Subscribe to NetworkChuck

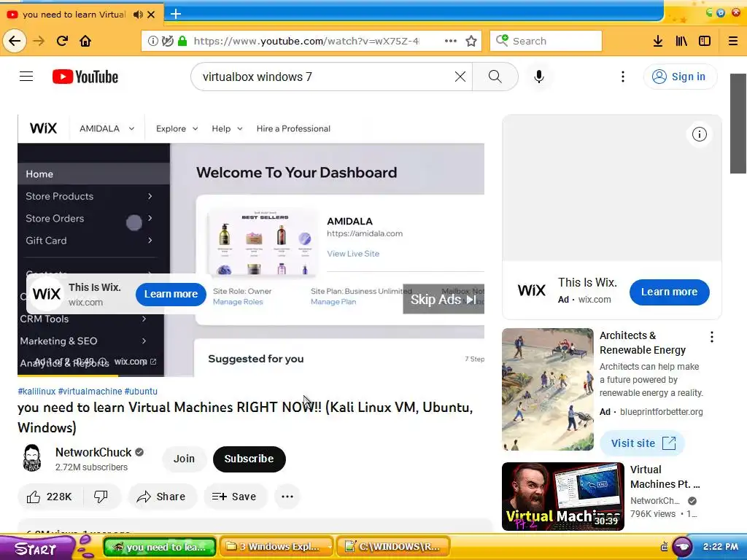249,459
